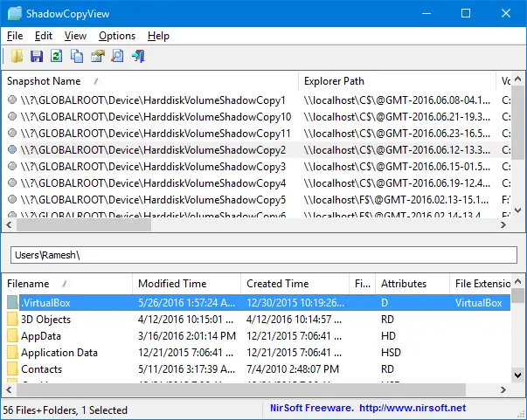This screenshot has width=527, height=420.
Task: Click the HarddiskVolumeShadowCopy4 snapshot bullet icon
Action: (12, 183)
